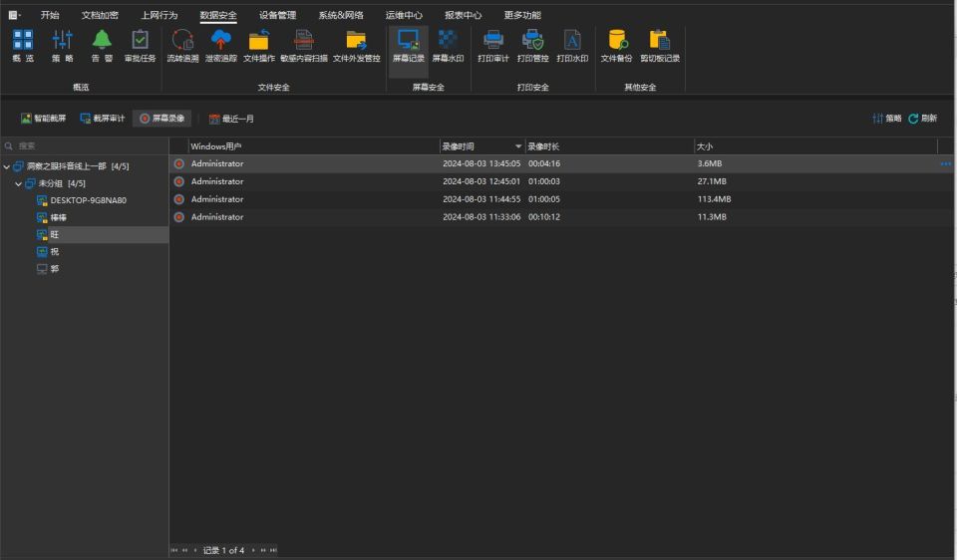Select the 00:10:12 duration cell
Image resolution: width=957 pixels, height=560 pixels.
click(544, 216)
